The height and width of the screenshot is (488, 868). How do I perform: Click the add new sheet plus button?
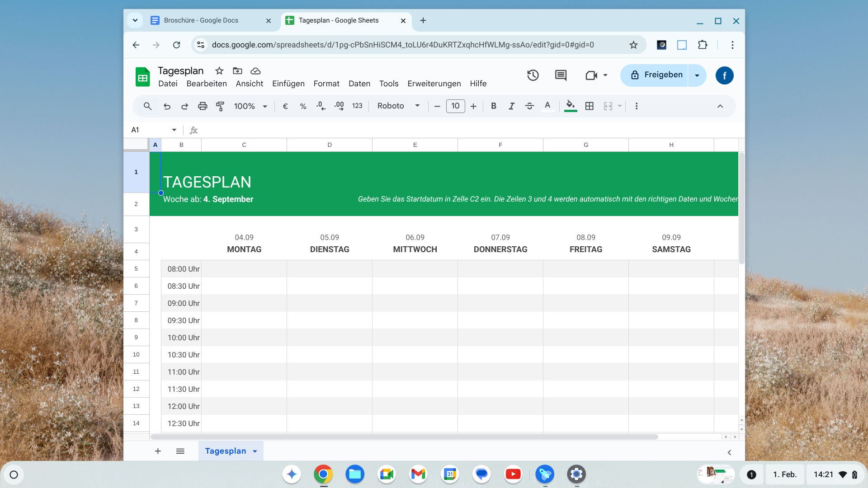158,451
